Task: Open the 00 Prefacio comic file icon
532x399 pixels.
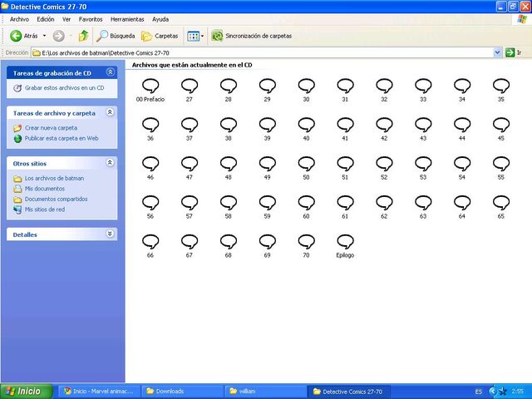Action: click(x=150, y=86)
